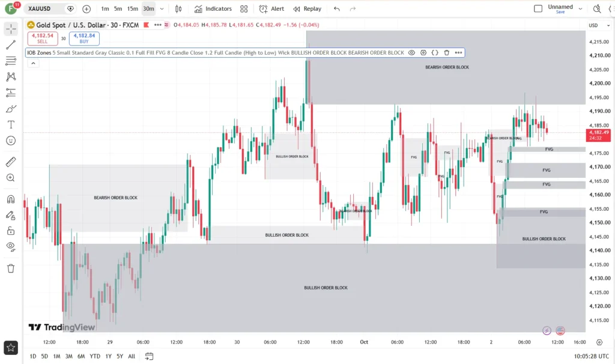Select the crosshair cursor tool

click(x=11, y=29)
